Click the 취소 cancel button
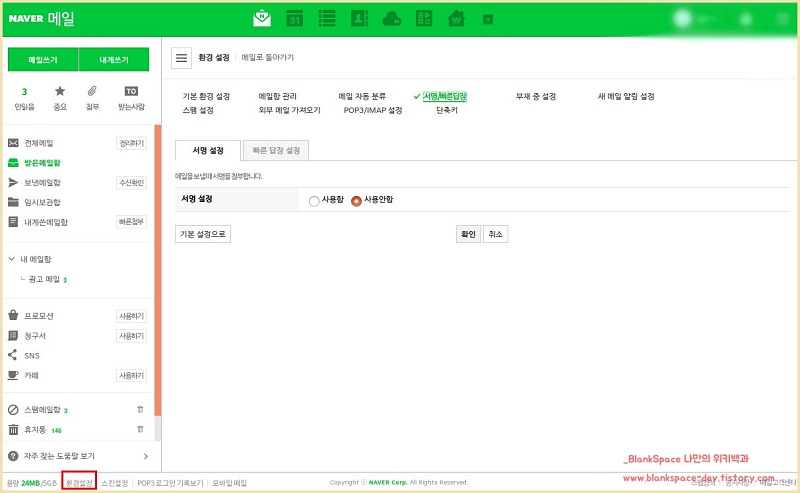Image resolution: width=800 pixels, height=493 pixels. (495, 234)
